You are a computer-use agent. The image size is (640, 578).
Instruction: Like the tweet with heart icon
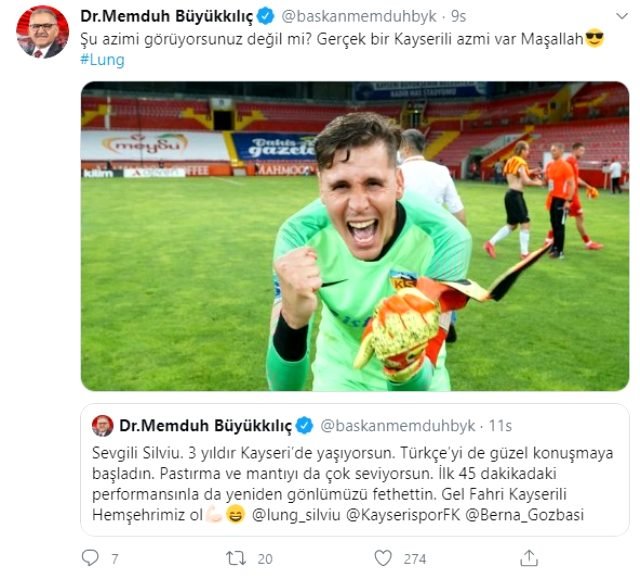(x=383, y=558)
